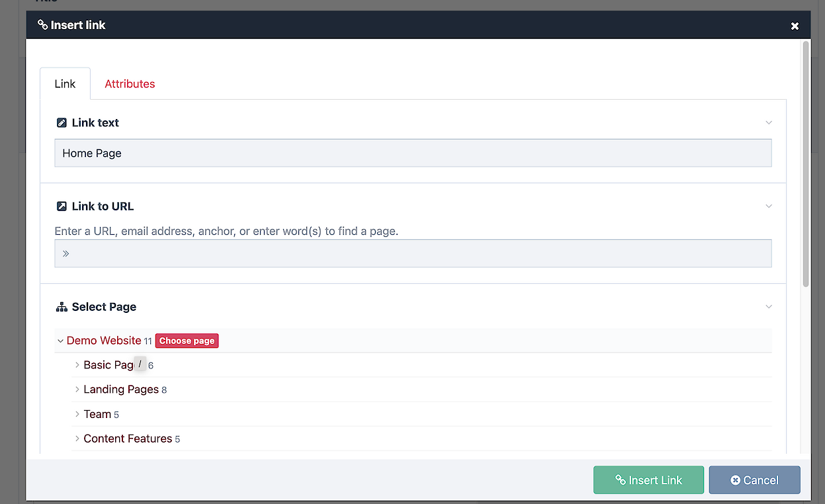Click the Link text field containing Home Page
Screen dimensions: 825x504
click(x=413, y=153)
